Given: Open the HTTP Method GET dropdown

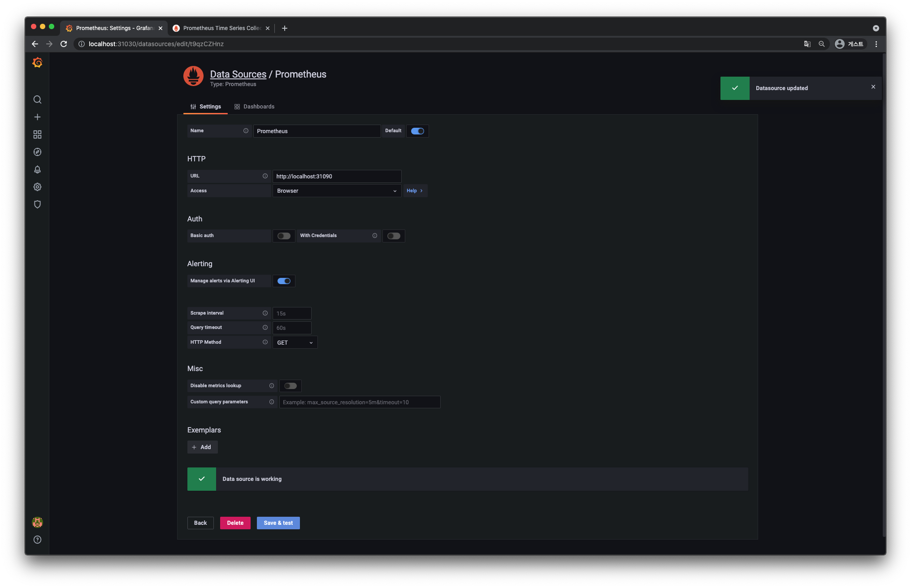Looking at the screenshot, I should 295,342.
